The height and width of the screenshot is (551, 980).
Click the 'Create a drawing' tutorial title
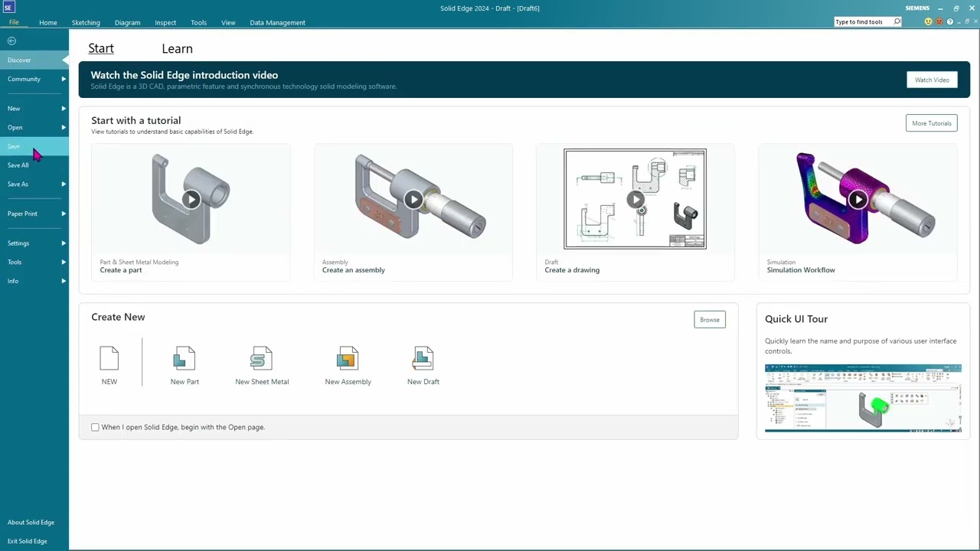click(x=572, y=270)
